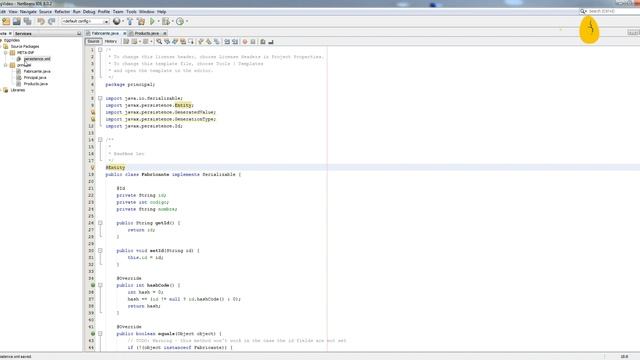Open dropdown arrow next to Profile icon
The image size is (640, 360).
(187, 21)
